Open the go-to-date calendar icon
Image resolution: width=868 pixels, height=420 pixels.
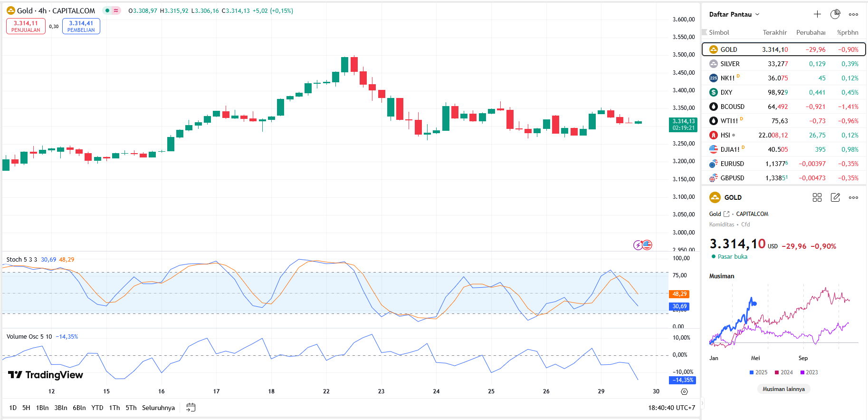click(191, 408)
